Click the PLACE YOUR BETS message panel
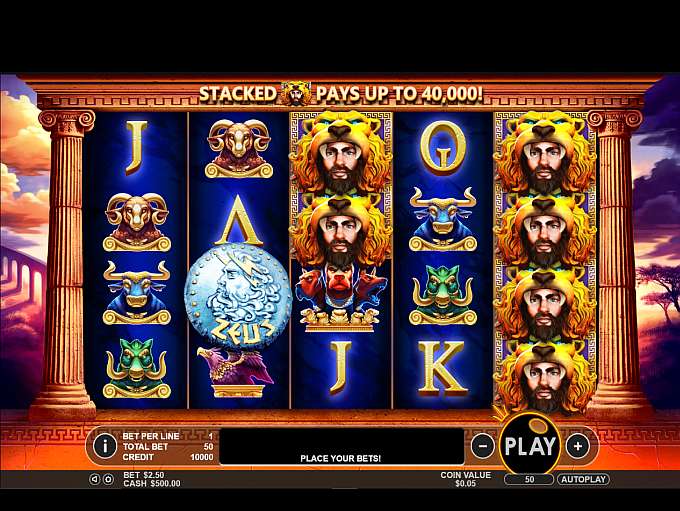The width and height of the screenshot is (680, 511). coord(342,446)
